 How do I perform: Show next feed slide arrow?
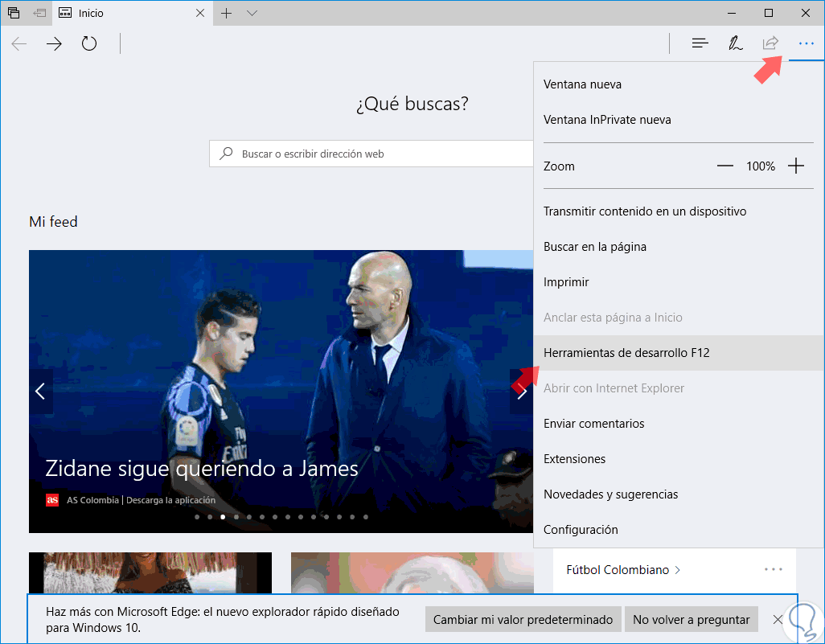click(x=521, y=391)
